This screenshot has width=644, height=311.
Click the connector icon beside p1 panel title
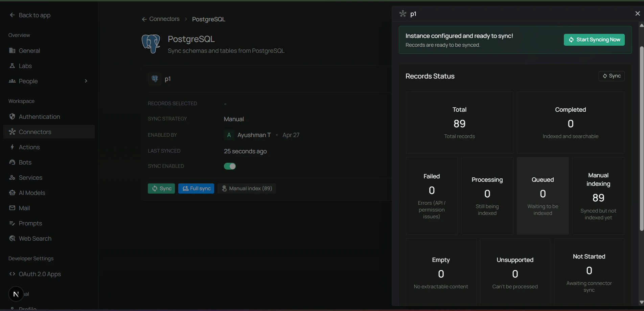(x=402, y=14)
